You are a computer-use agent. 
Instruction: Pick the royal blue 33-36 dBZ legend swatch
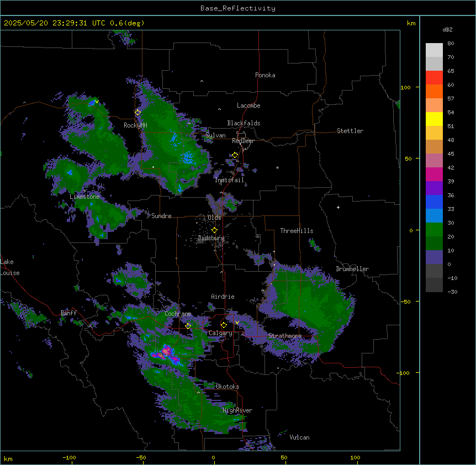[x=434, y=202]
